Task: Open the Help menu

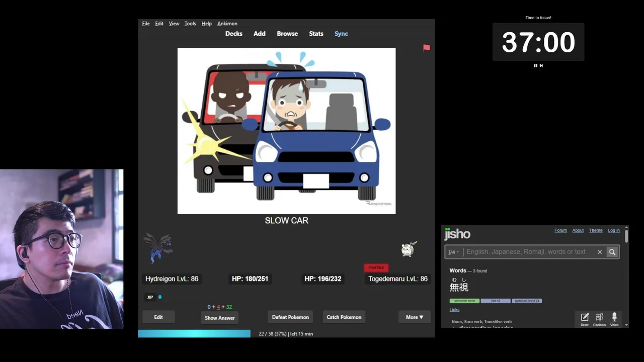Action: [206, 24]
